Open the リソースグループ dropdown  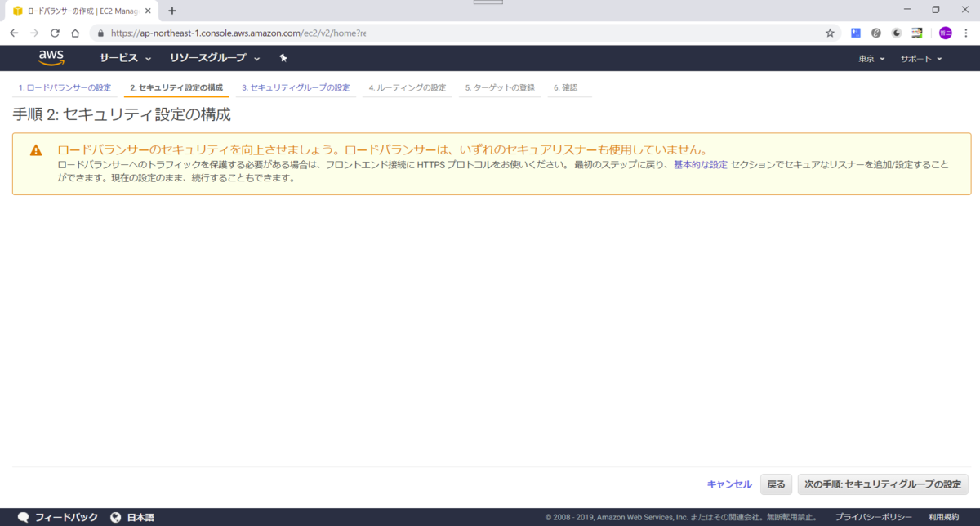(x=207, y=57)
